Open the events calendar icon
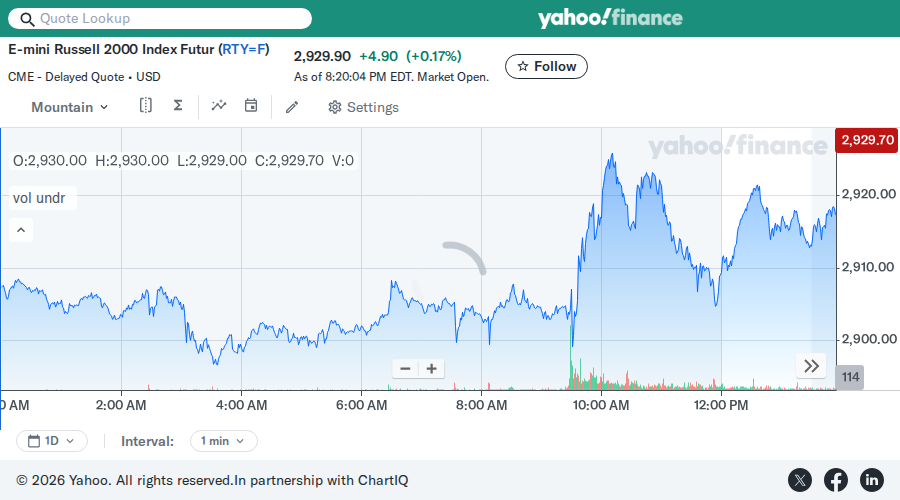 click(251, 106)
